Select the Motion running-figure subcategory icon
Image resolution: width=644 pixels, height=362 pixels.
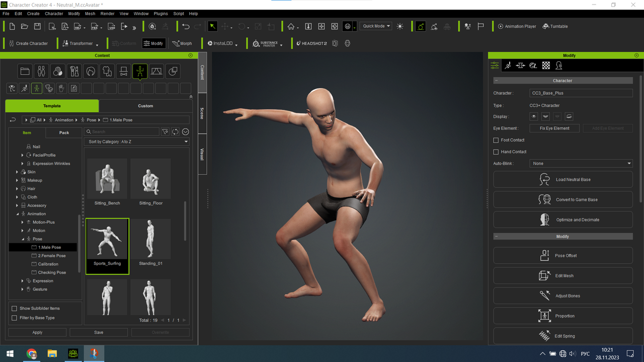[x=24, y=88]
